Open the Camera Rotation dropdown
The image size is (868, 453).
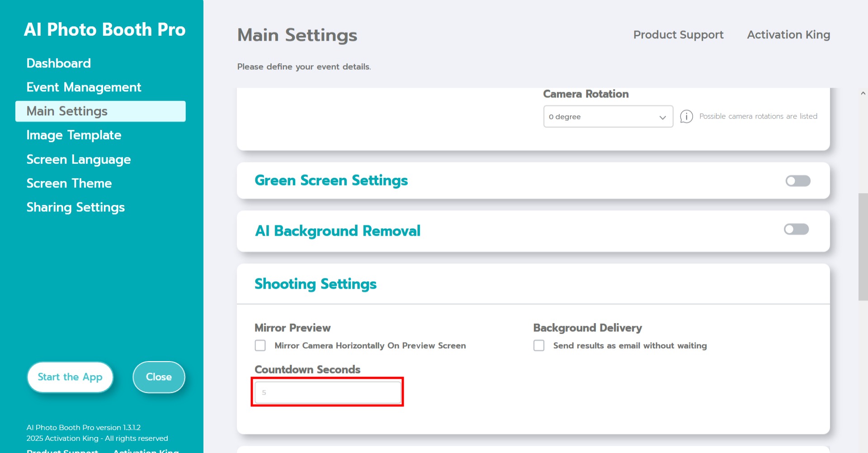pyautogui.click(x=608, y=117)
